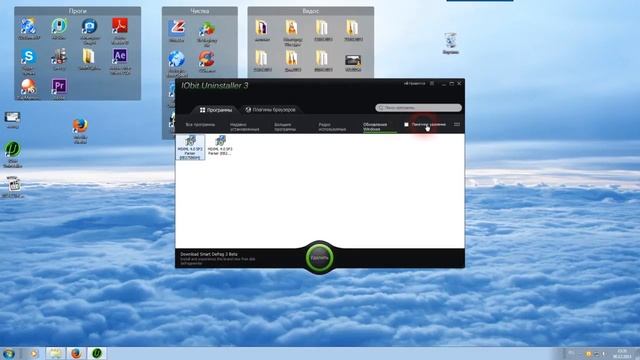Open File Explorer from the taskbar

(55, 353)
